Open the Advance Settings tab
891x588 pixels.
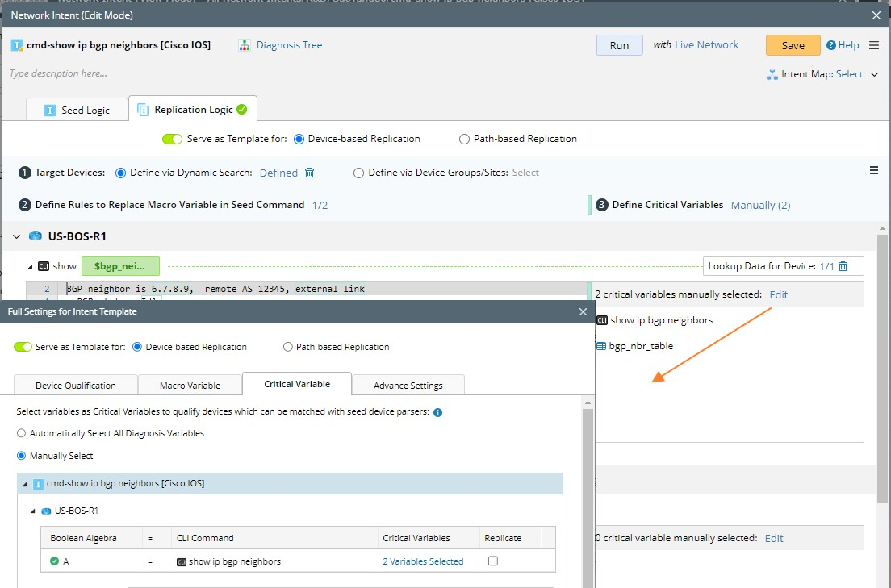click(408, 386)
